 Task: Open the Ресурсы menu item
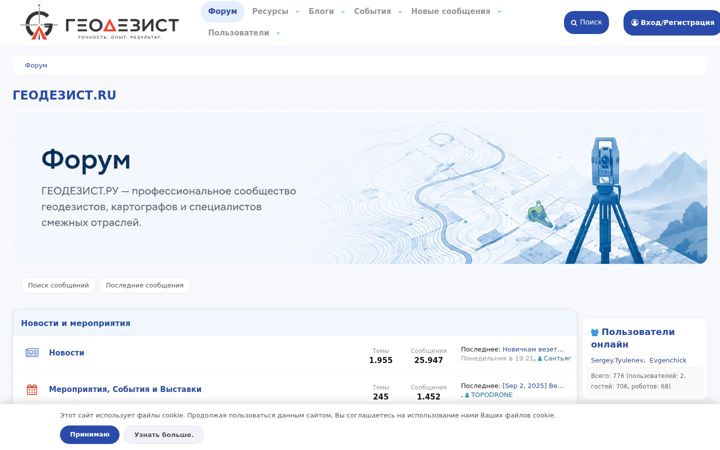pos(270,11)
